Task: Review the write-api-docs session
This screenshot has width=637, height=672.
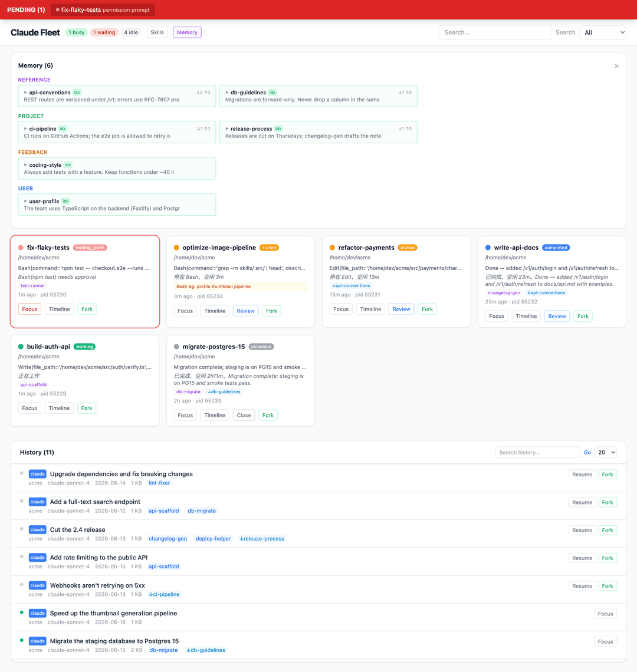Action: 557,317
